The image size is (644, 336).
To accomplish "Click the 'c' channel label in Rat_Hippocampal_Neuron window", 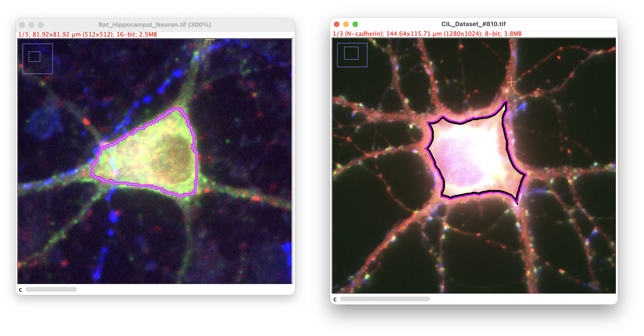I will click(20, 290).
